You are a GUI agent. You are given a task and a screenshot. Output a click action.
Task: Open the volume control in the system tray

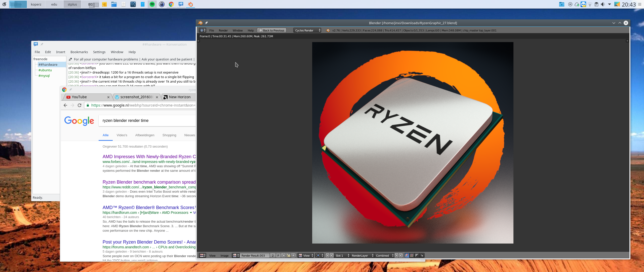click(603, 4)
